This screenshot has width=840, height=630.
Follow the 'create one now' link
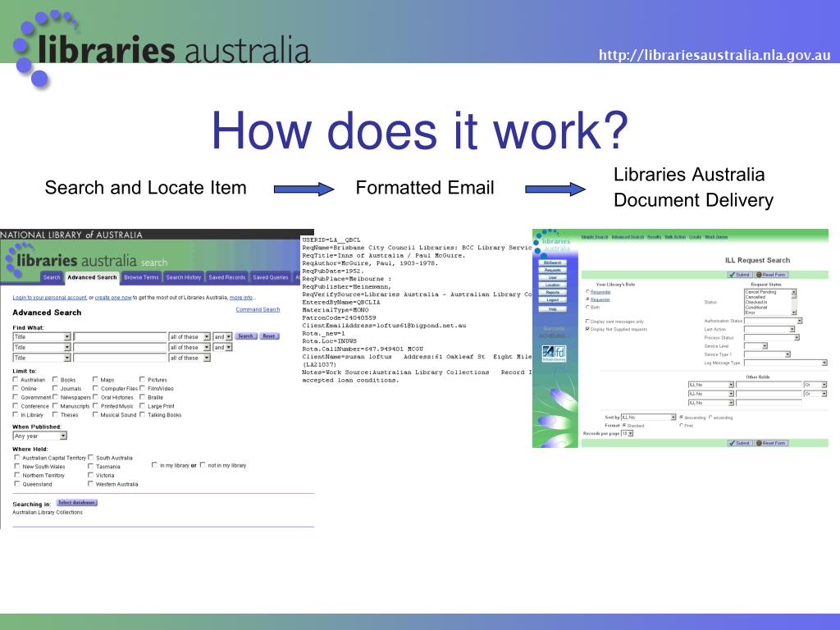pyautogui.click(x=113, y=297)
